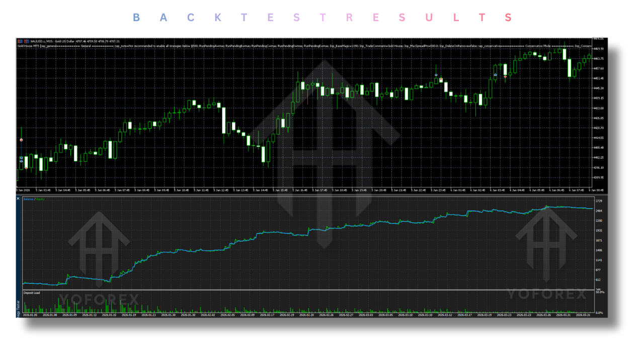Click the 5 Jan 2026 time axis label
644x362 pixels.
tap(23, 190)
